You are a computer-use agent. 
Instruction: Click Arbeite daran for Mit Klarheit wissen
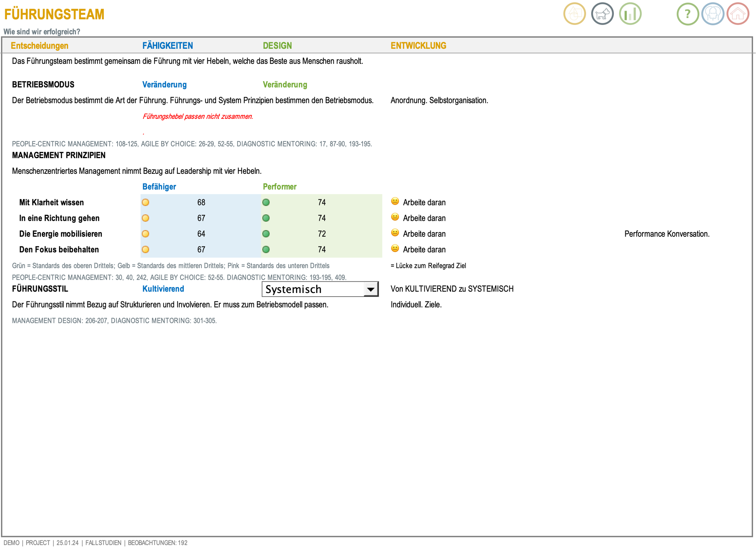(424, 202)
